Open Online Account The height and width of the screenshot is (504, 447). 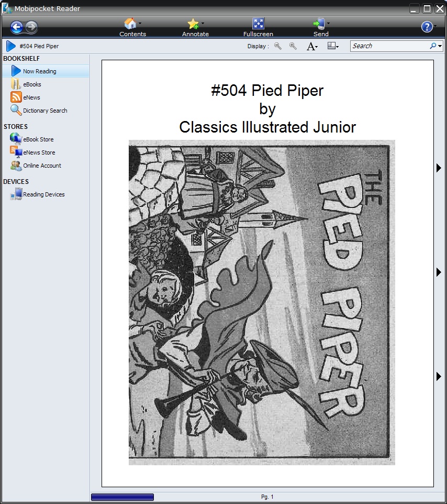click(42, 166)
